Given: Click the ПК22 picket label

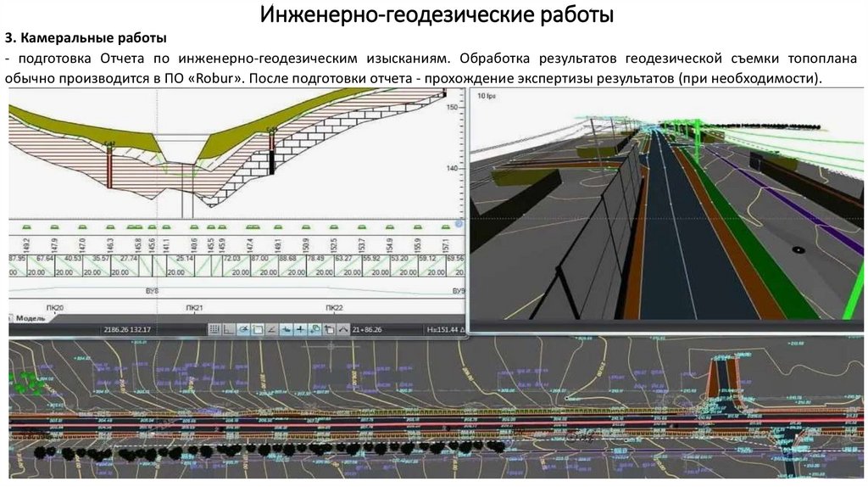Looking at the screenshot, I should pyautogui.click(x=334, y=307).
